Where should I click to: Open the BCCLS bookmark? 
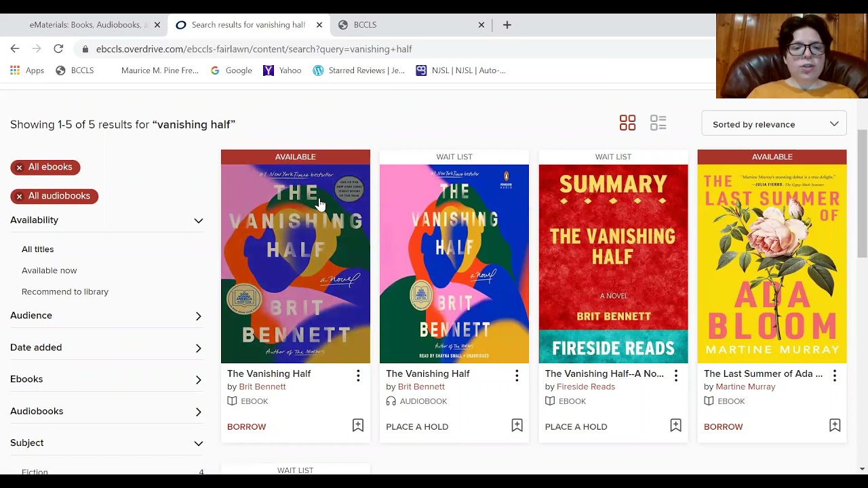(75, 70)
